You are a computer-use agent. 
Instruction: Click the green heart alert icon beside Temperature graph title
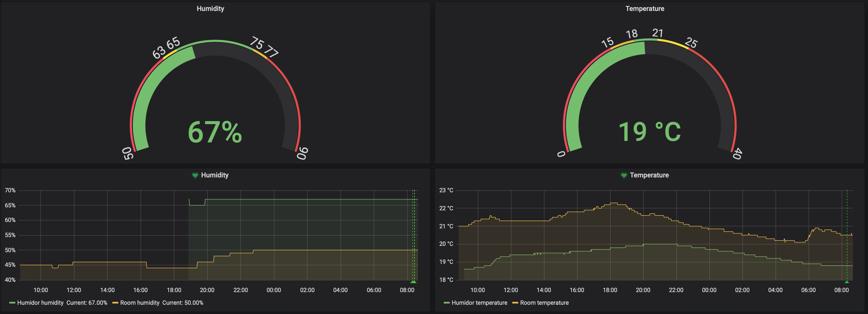[624, 175]
